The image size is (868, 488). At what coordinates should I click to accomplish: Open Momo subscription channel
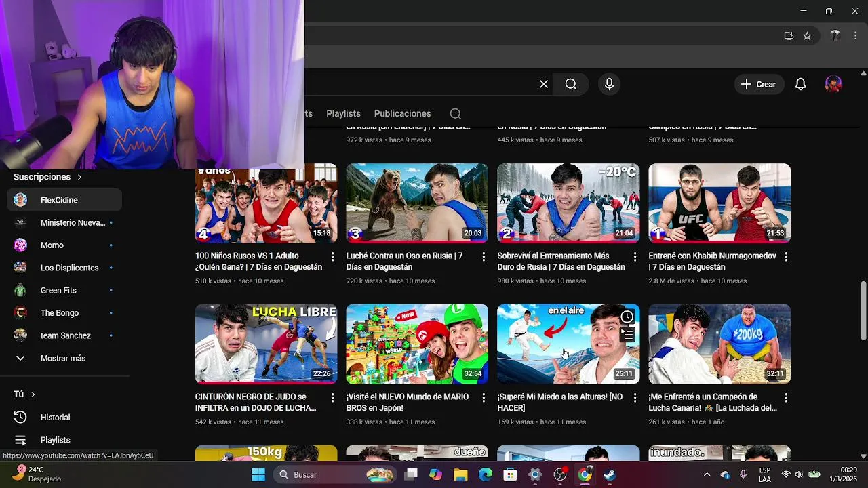(64, 245)
